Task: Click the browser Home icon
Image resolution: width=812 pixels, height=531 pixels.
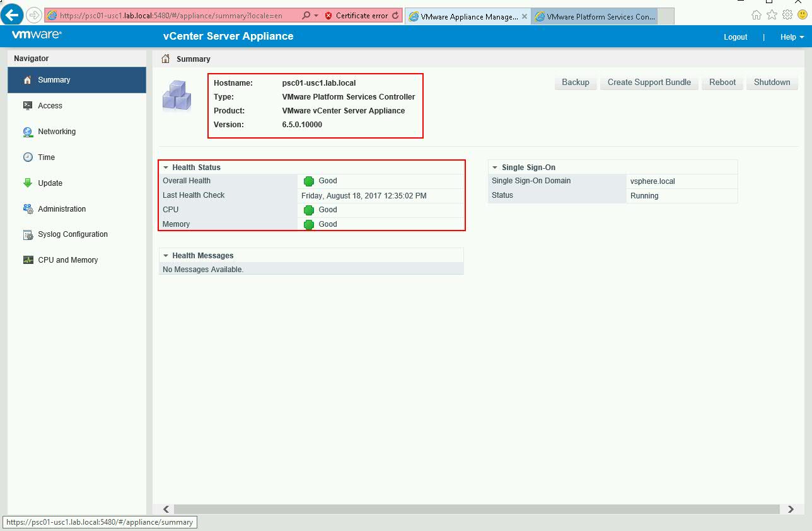Action: [757, 15]
